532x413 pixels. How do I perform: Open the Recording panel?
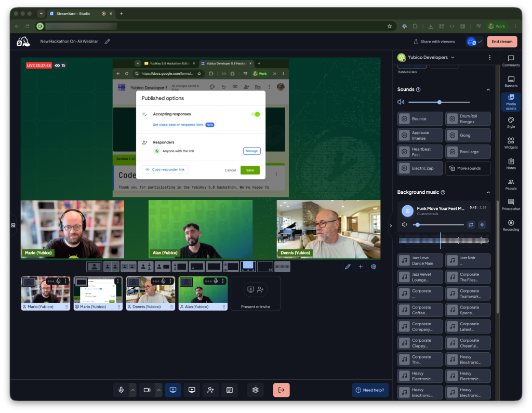click(511, 225)
